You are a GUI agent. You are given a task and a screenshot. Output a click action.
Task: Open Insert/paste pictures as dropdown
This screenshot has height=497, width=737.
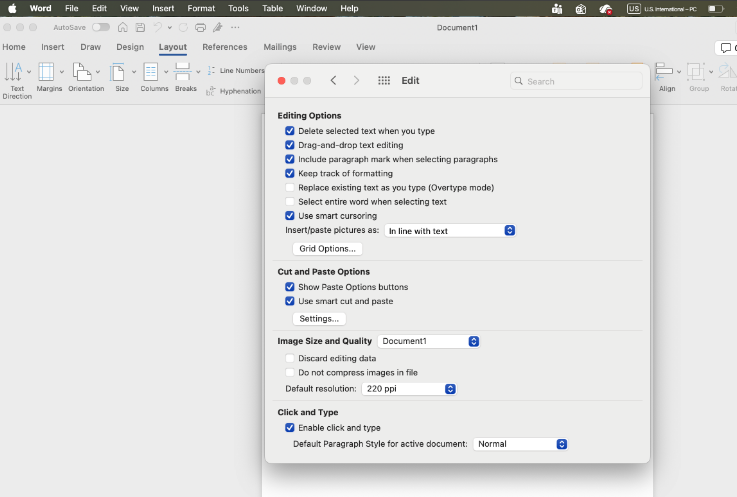click(x=450, y=230)
